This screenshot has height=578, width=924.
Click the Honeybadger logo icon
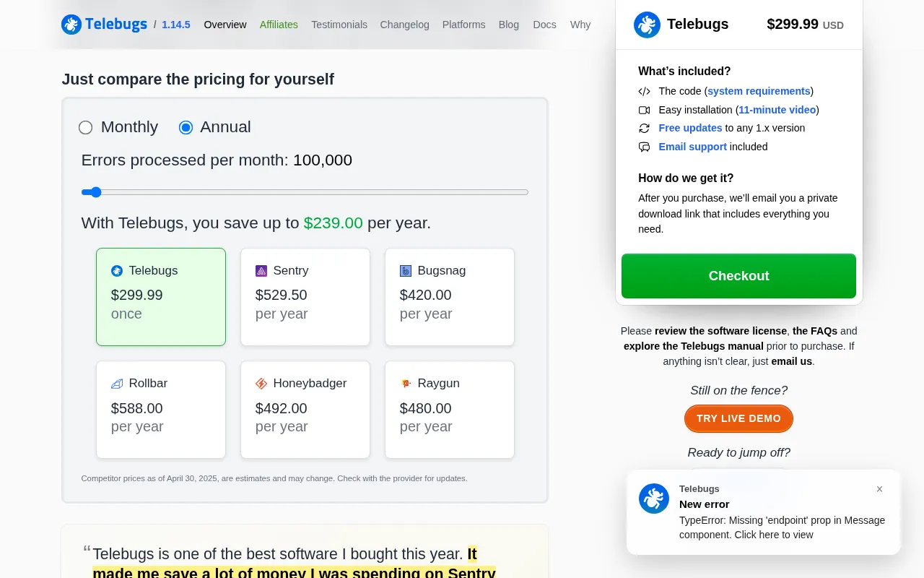click(261, 384)
